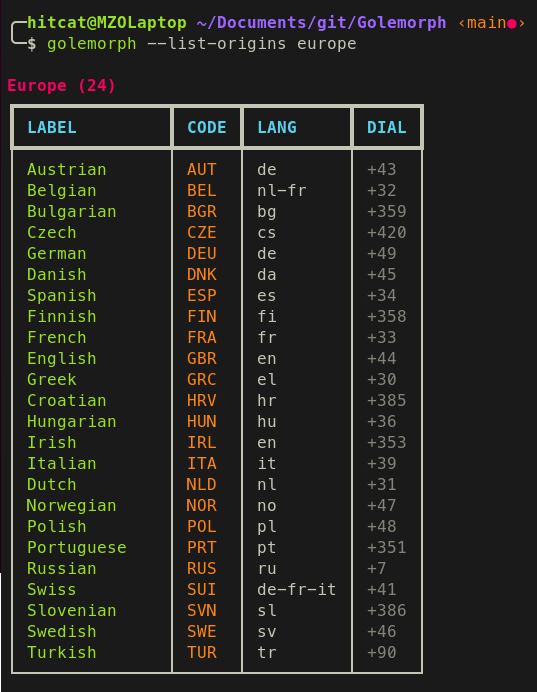
Task: Click the dial code '+420'
Action: [x=387, y=233]
